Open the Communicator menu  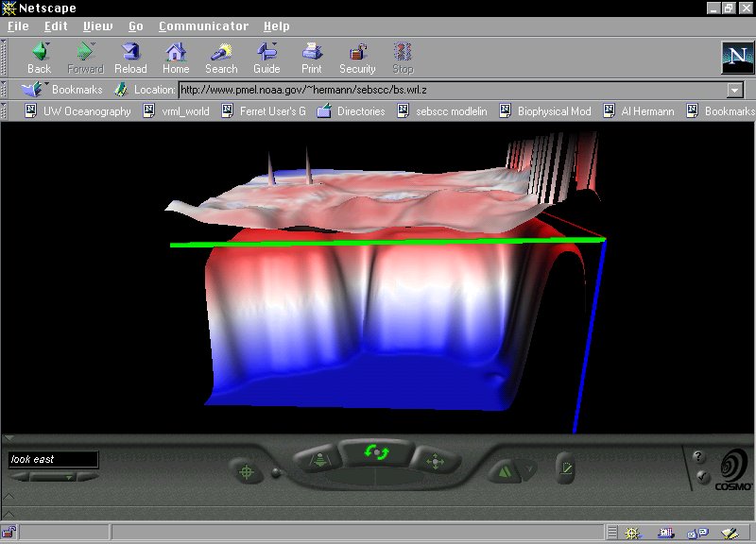(203, 25)
